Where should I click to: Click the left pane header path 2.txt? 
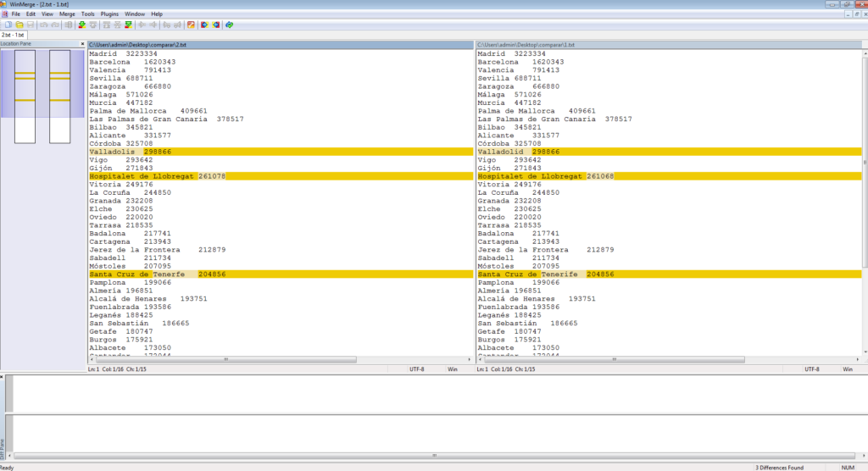(281, 45)
